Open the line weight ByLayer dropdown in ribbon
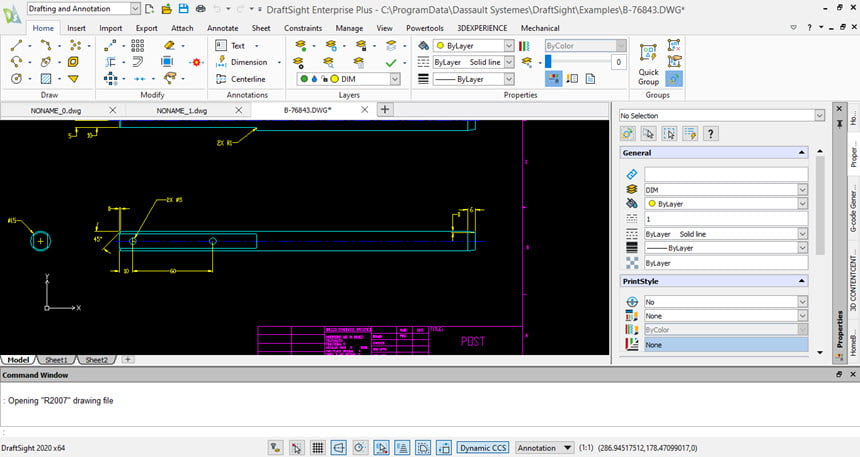 click(509, 79)
